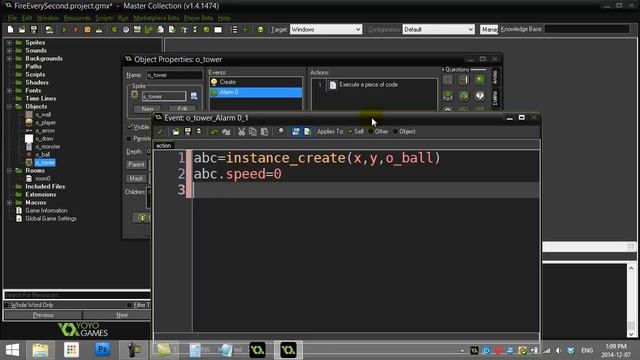
Task: Click the orange Clean build toolbar icon
Action: click(87, 29)
